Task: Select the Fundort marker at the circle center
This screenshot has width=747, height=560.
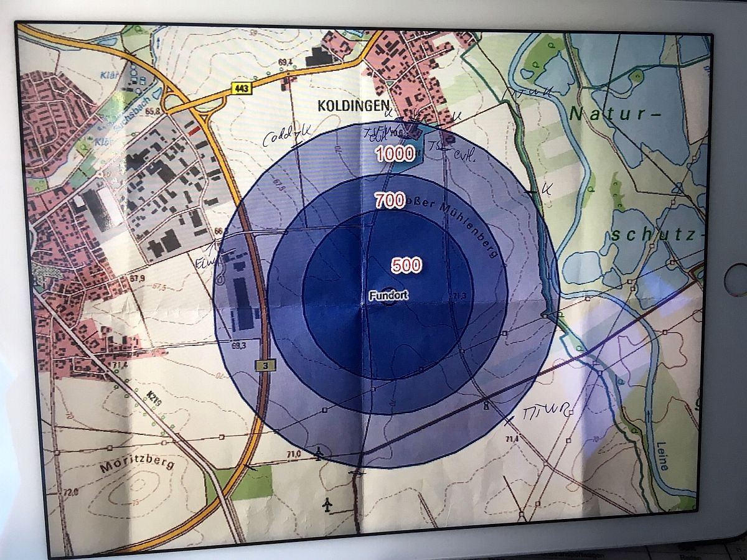Action: [388, 296]
